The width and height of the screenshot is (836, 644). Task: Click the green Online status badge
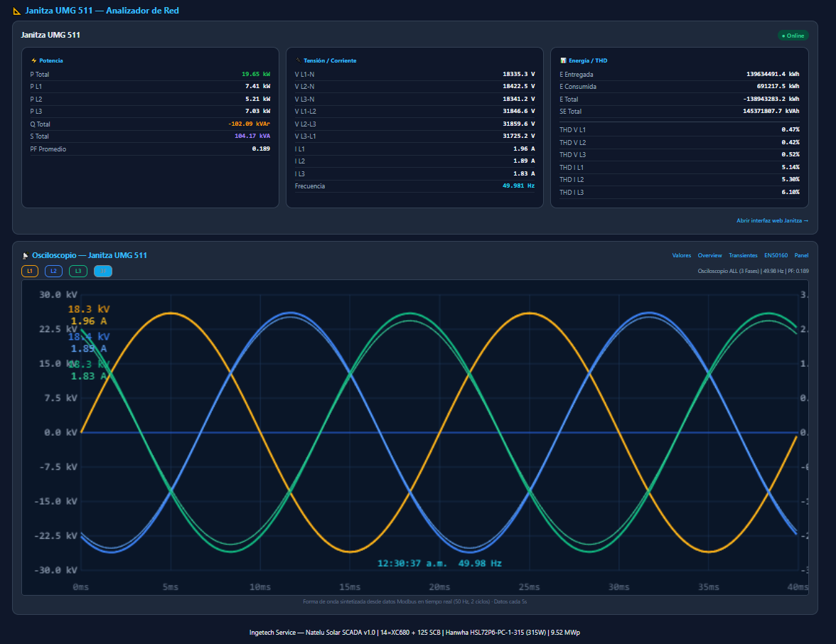(x=792, y=35)
